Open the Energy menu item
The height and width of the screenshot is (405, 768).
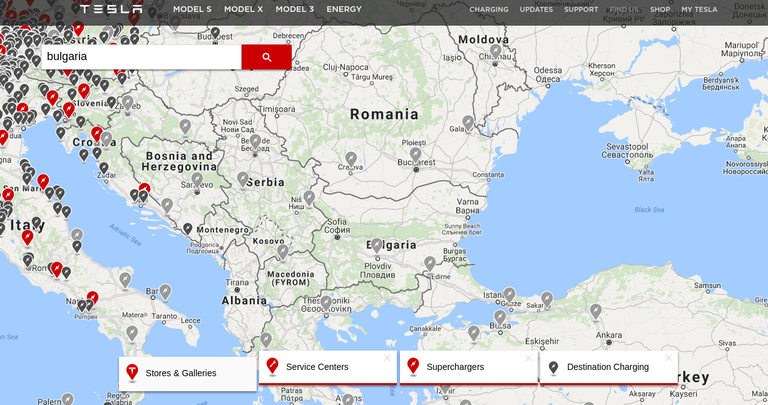coord(344,9)
